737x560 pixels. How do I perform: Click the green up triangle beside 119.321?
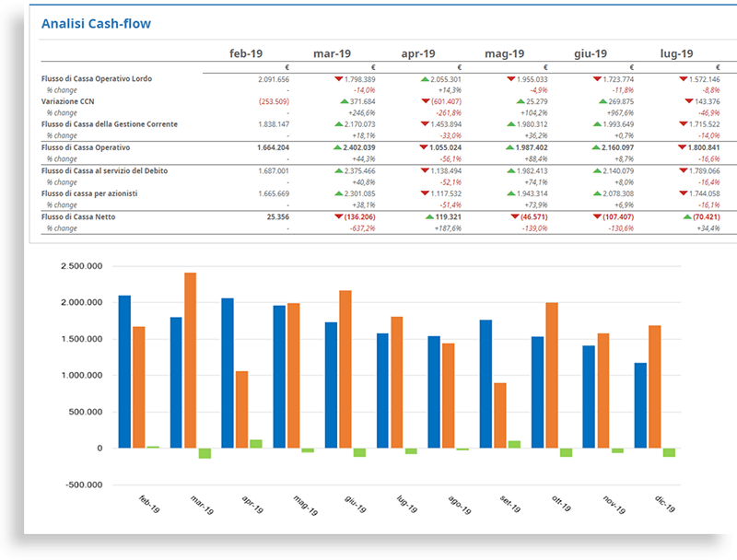pyautogui.click(x=429, y=216)
